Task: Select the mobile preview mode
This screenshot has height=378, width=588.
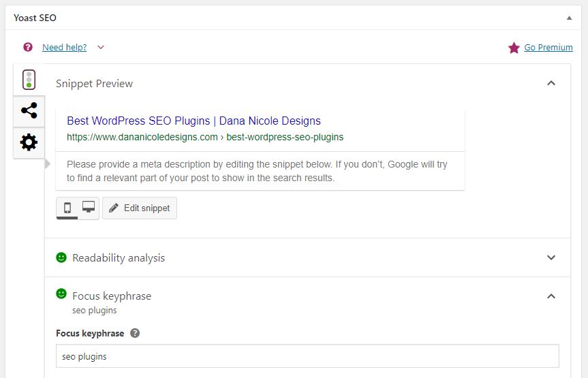Action: 67,208
